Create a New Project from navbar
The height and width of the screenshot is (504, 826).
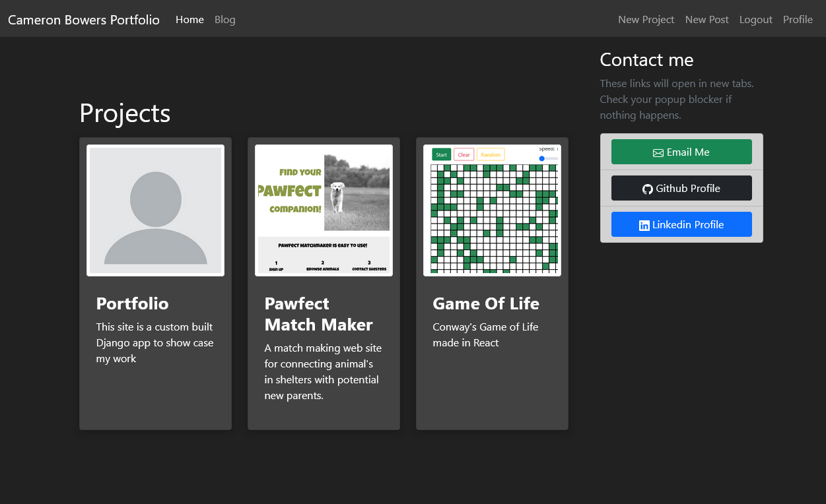[646, 20]
